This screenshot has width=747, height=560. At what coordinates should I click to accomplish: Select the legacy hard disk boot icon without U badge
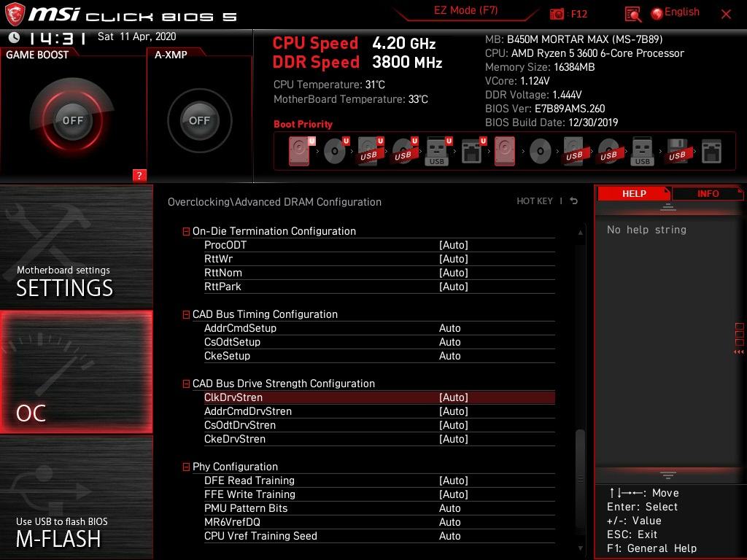[x=505, y=152]
